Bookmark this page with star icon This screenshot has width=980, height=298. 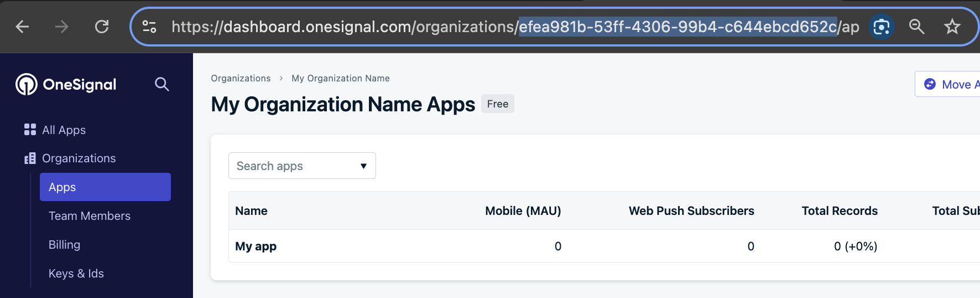(x=952, y=27)
